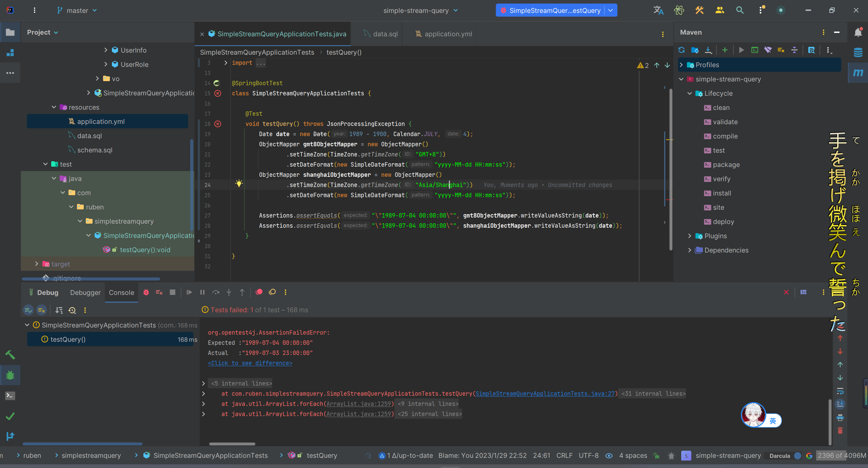Click the 'Click to see difference' link

pyautogui.click(x=250, y=363)
